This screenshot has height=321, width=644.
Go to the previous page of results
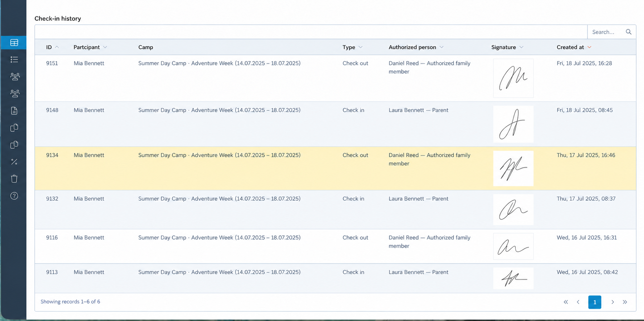point(578,302)
